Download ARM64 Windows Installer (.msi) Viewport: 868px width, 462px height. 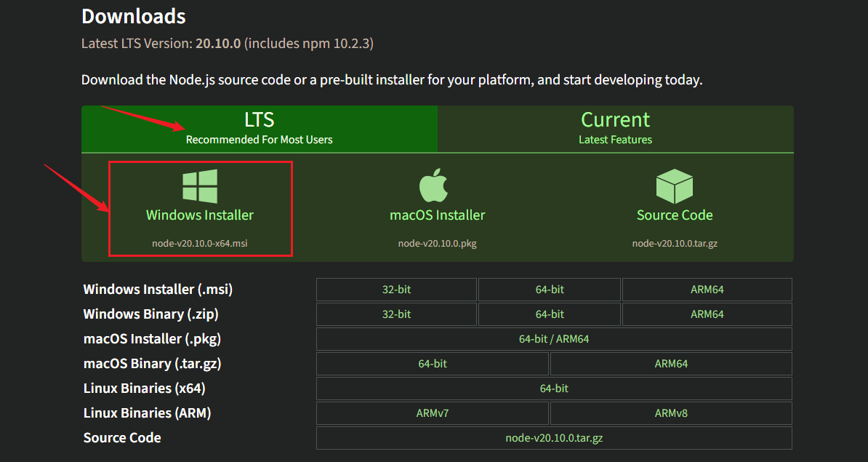click(x=707, y=289)
